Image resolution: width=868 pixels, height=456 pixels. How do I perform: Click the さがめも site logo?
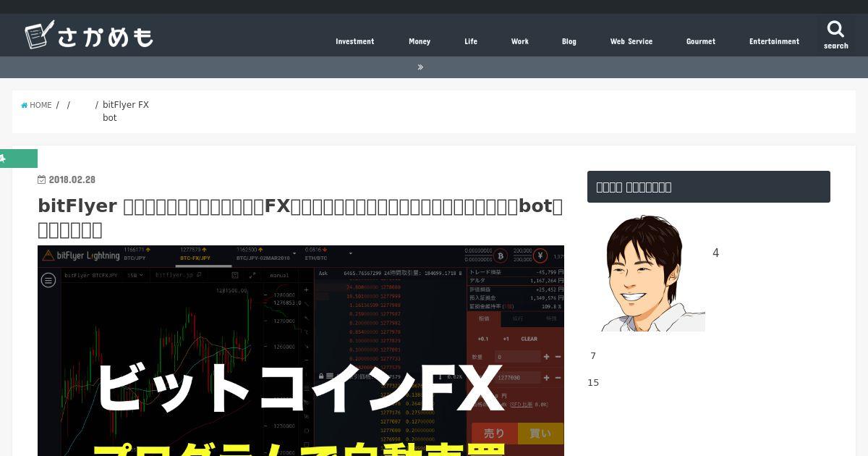click(88, 34)
